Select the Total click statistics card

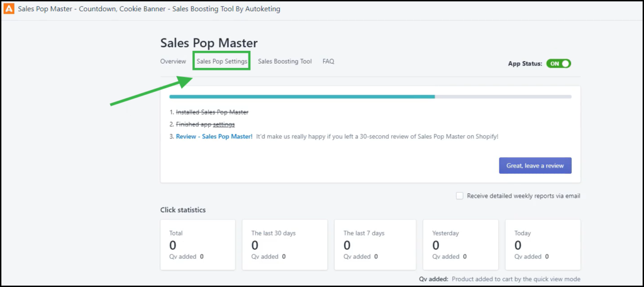click(197, 245)
